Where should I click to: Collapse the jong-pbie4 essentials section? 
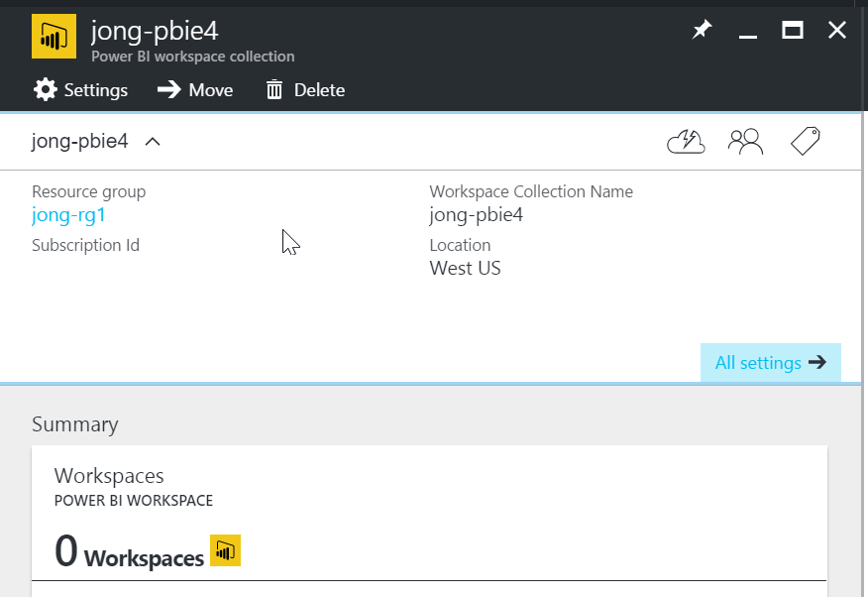tap(152, 142)
